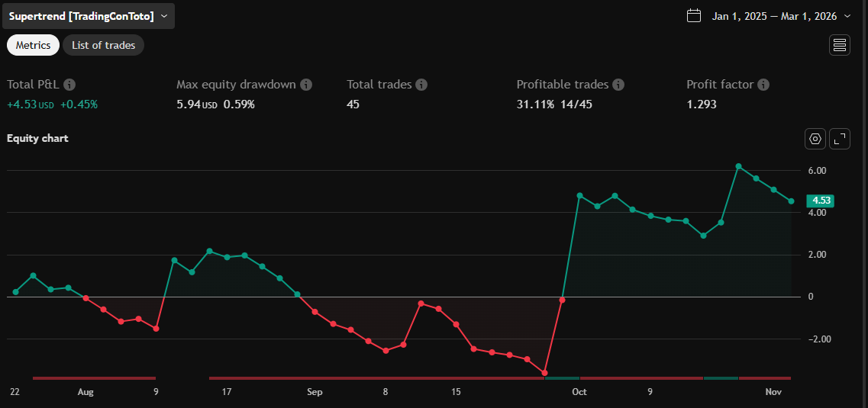The image size is (868, 408).
Task: Click the 4.53 current equity price label
Action: point(821,201)
